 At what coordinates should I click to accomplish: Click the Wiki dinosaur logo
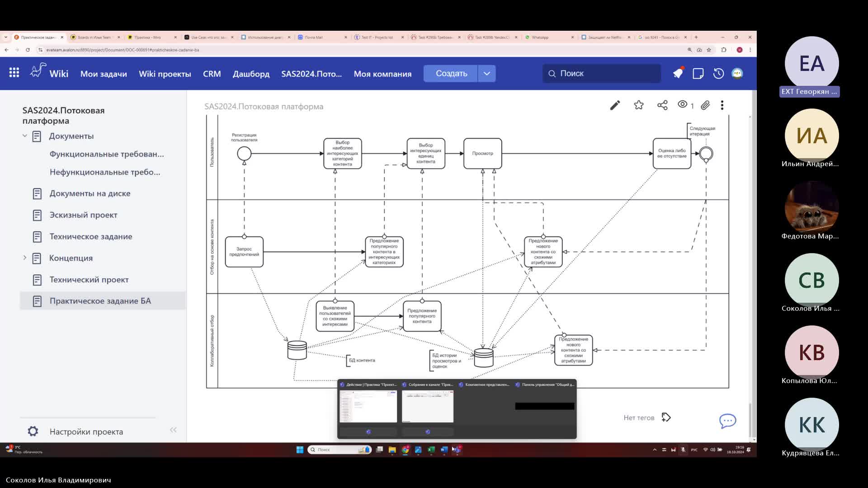pyautogui.click(x=38, y=71)
